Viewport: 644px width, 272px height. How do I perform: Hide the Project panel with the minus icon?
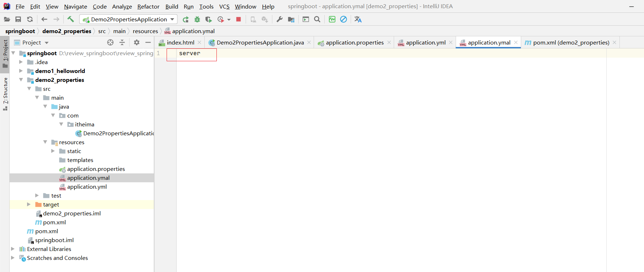coord(148,43)
